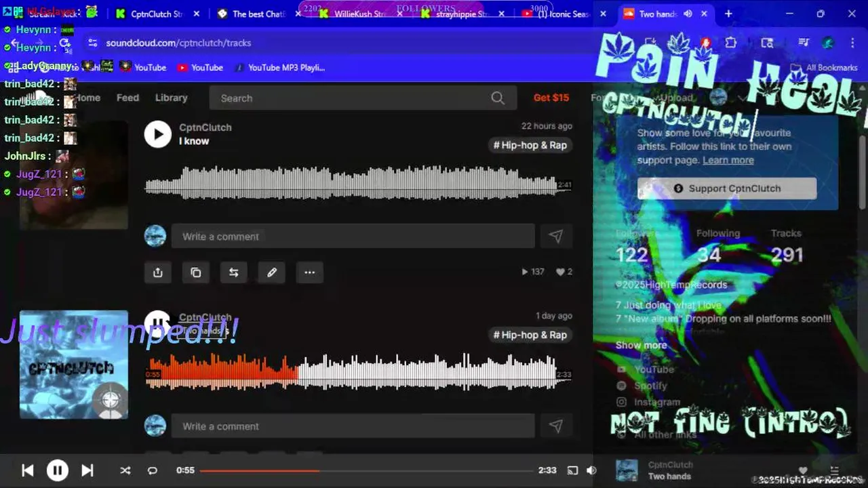Toggle shuffle in the player bar
Image resolution: width=868 pixels, height=488 pixels.
125,470
